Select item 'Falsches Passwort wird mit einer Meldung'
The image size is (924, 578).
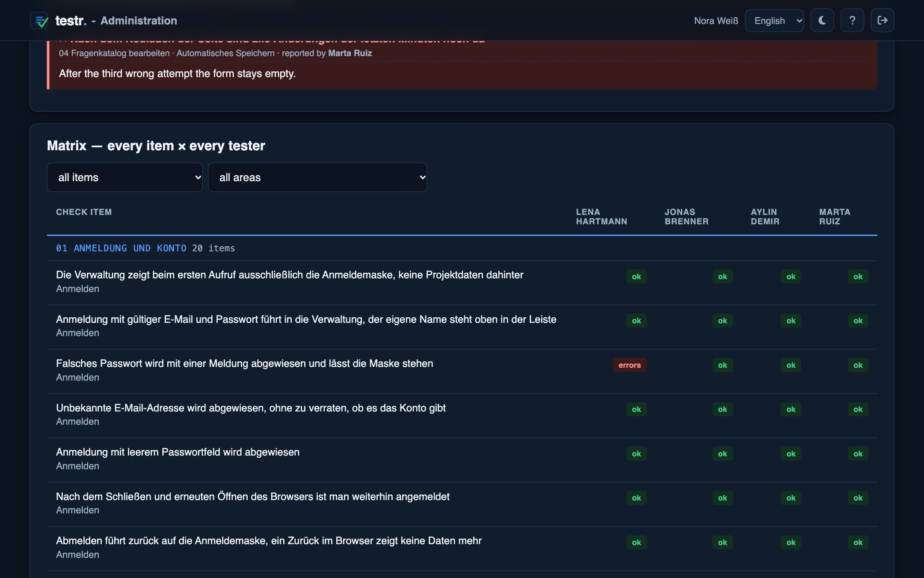(245, 363)
